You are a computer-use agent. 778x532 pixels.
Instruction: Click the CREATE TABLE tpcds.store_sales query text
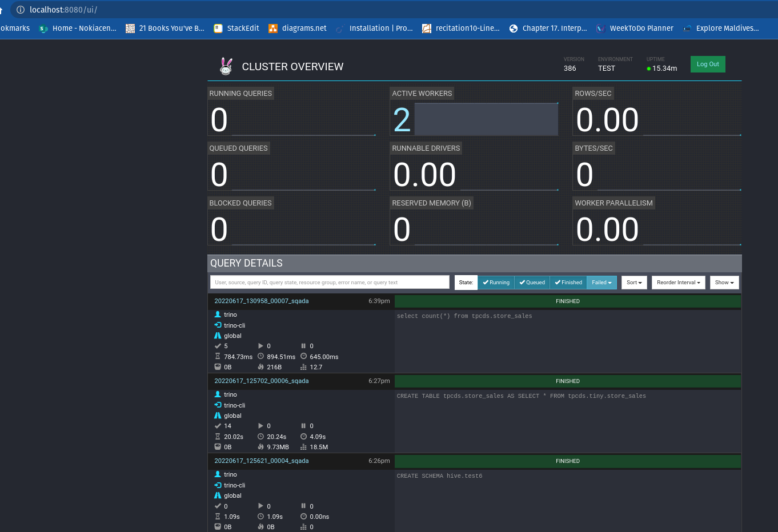point(522,396)
